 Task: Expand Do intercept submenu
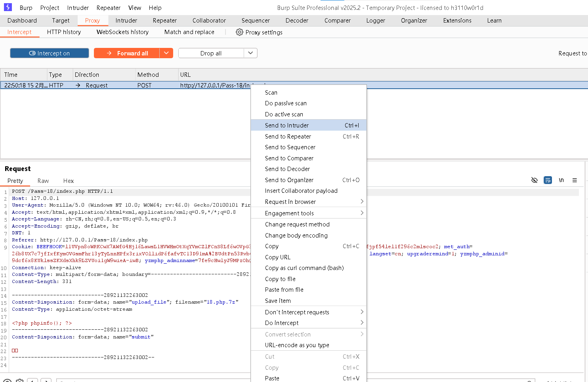point(309,323)
